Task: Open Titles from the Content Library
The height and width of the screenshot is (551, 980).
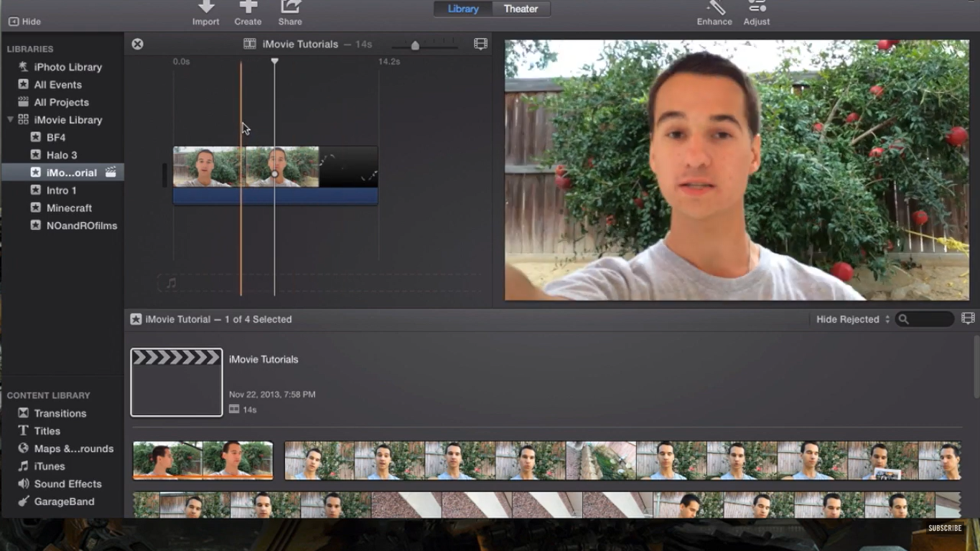Action: pyautogui.click(x=47, y=430)
